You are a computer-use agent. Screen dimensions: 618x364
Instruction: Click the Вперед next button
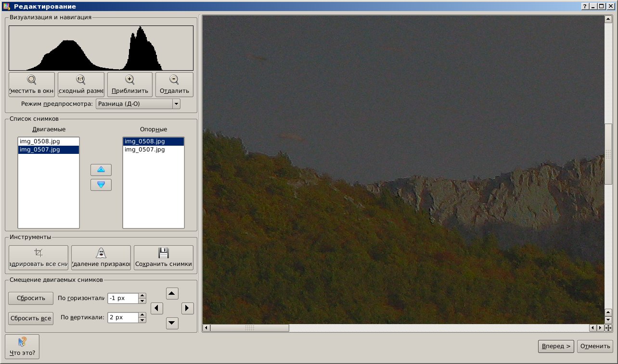[x=556, y=346]
